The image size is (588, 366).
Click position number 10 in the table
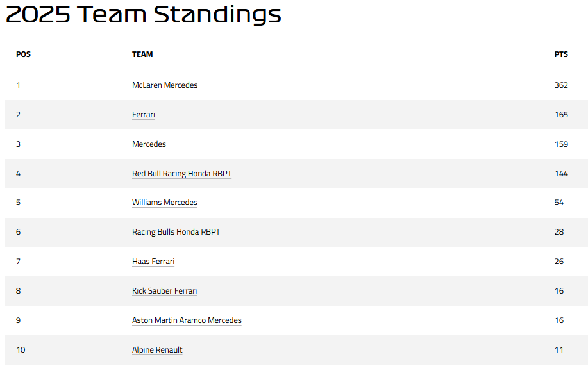21,350
